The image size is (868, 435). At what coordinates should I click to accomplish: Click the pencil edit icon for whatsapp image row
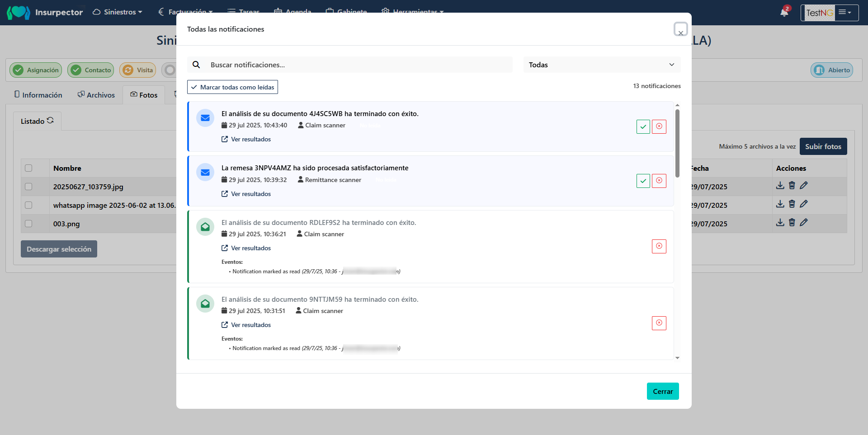tap(803, 204)
